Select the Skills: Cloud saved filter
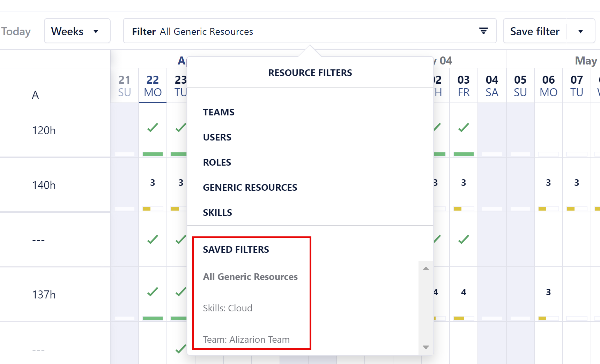Screen dimensions: 600x364 click(228, 308)
